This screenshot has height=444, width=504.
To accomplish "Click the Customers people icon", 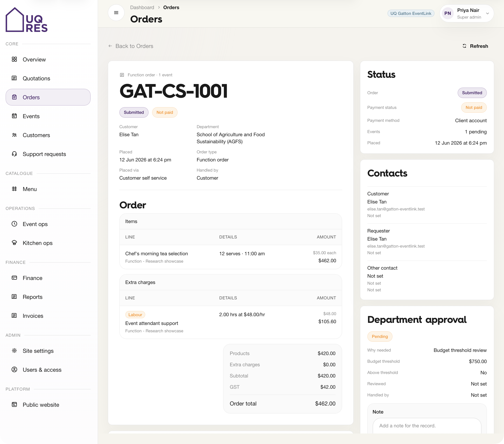I will click(x=14, y=135).
